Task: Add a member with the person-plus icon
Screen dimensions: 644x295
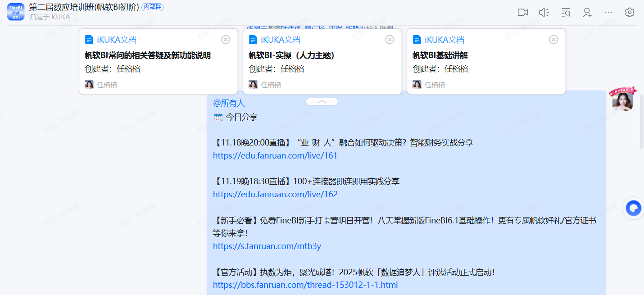Action: pyautogui.click(x=587, y=13)
